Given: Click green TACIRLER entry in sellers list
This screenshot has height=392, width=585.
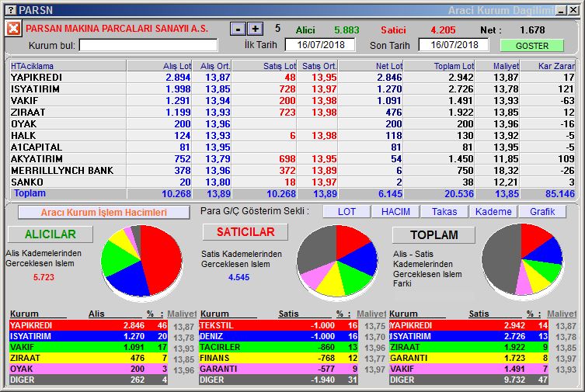Looking at the screenshot, I should coord(279,347).
